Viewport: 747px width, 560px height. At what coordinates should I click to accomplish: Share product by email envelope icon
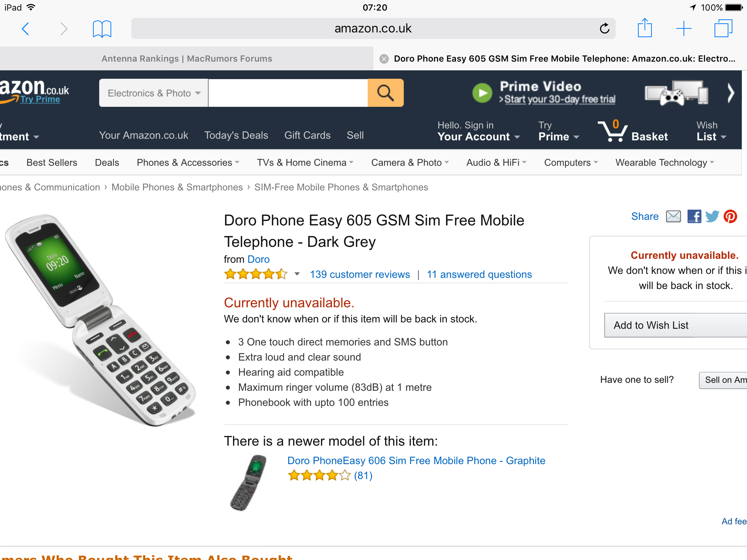(673, 217)
